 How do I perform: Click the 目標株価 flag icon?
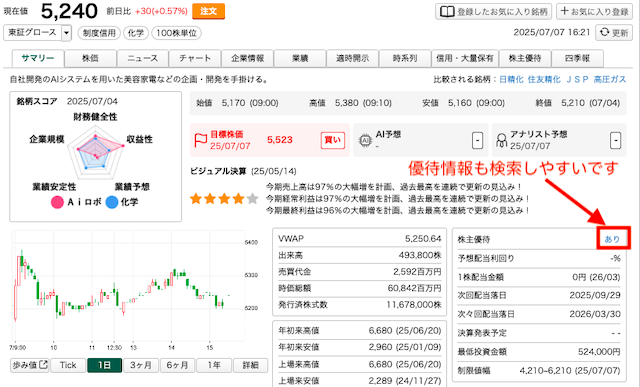pyautogui.click(x=200, y=140)
